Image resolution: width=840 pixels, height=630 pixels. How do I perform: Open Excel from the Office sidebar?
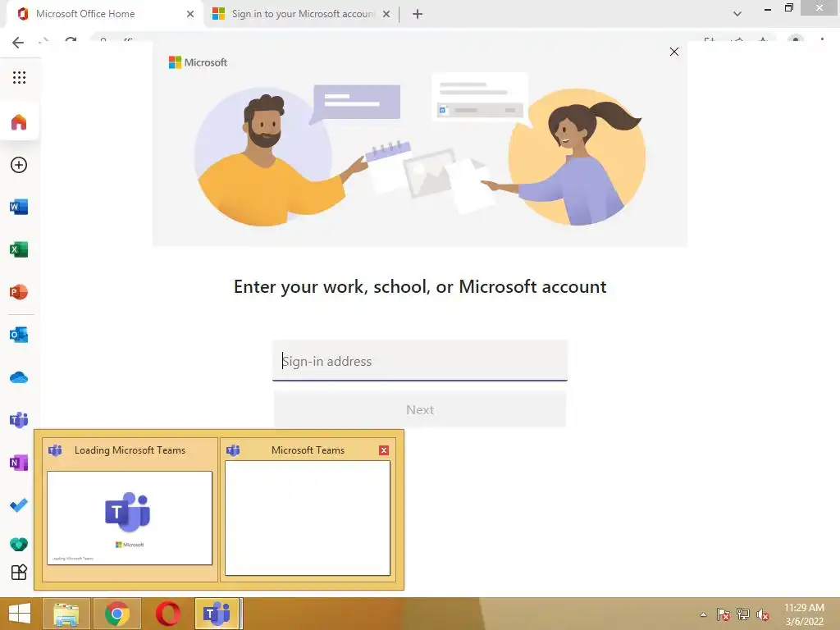[19, 249]
